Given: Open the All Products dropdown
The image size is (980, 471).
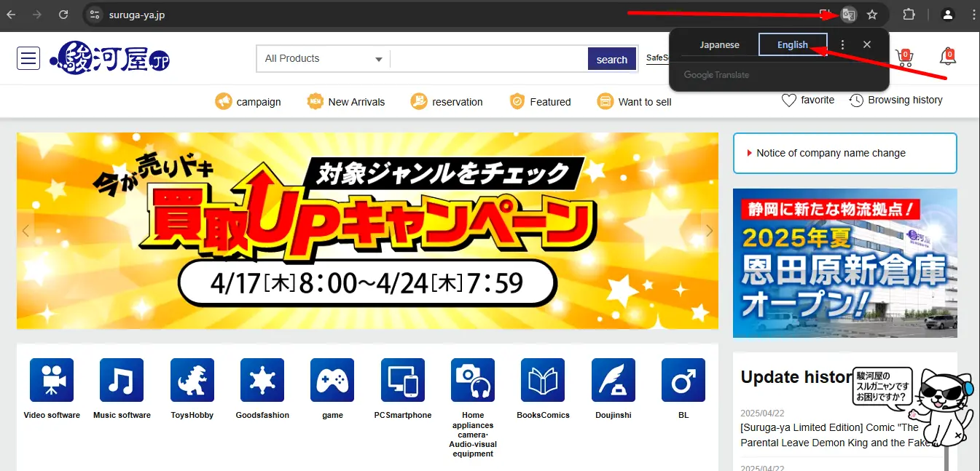Looking at the screenshot, I should 323,58.
